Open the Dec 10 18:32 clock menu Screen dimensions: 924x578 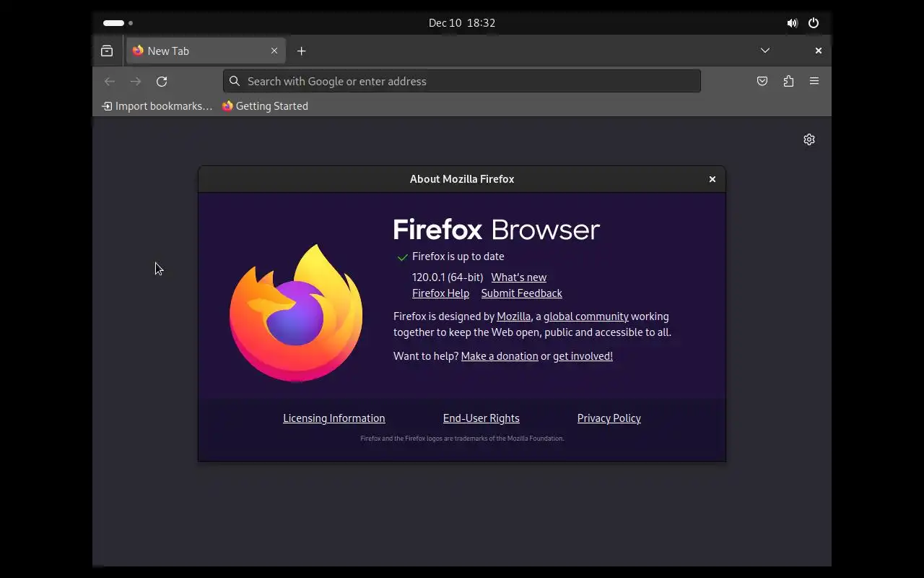(x=462, y=23)
